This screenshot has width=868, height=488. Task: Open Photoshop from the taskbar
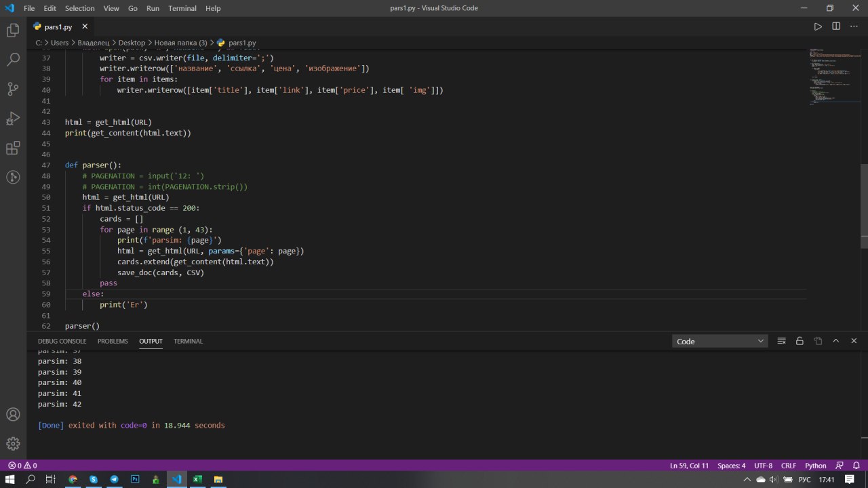135,479
